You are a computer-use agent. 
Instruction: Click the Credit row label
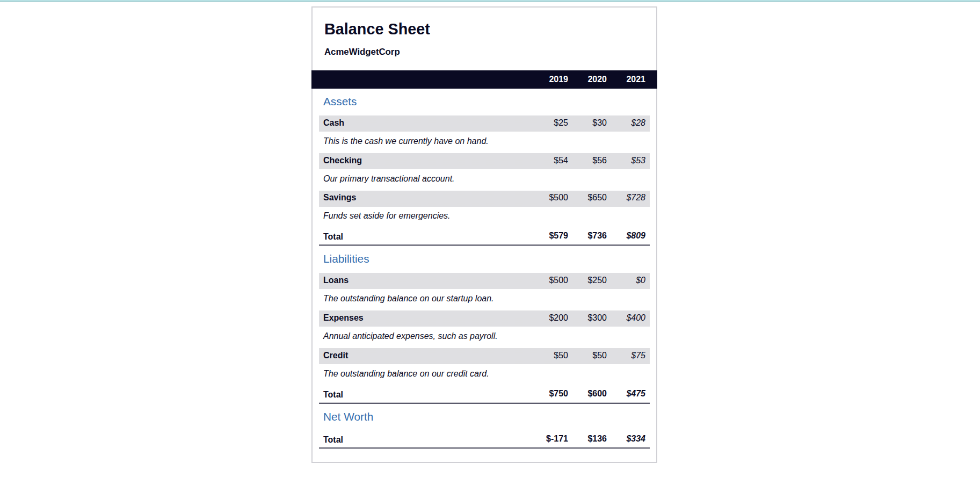[x=336, y=356]
